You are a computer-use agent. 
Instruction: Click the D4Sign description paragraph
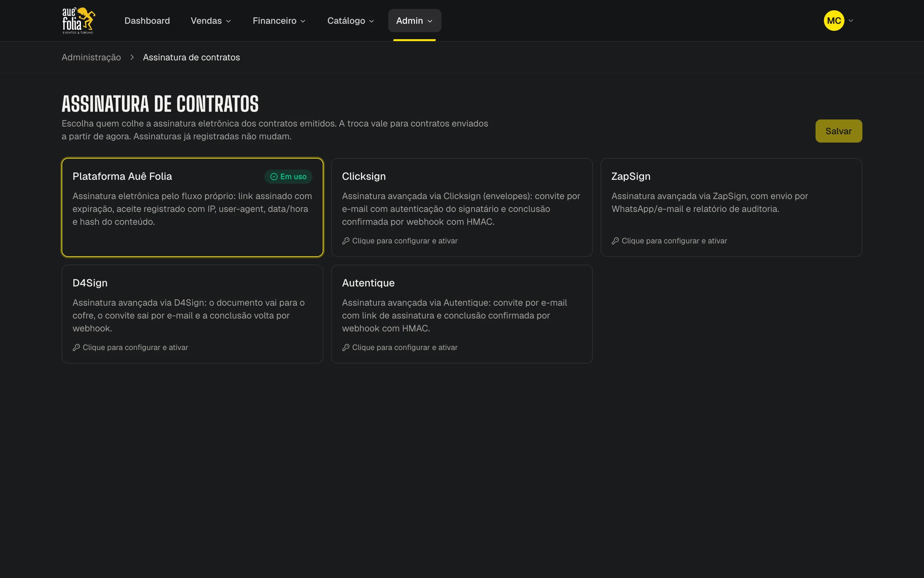tap(189, 315)
